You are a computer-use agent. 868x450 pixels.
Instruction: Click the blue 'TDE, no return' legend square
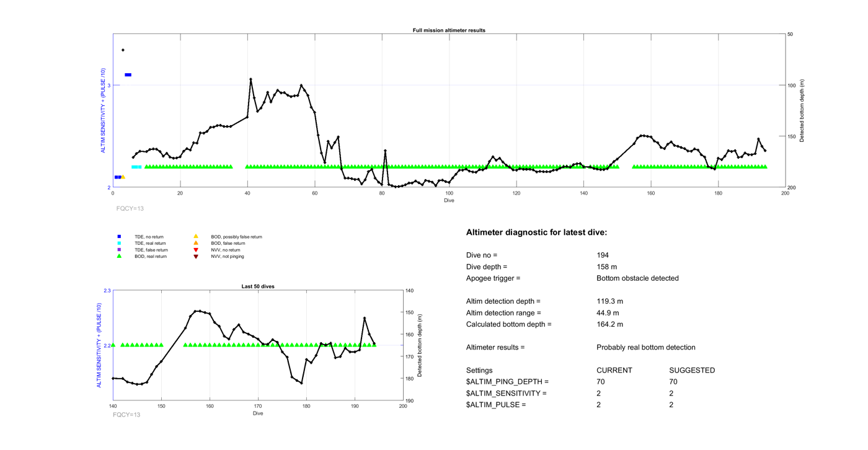tap(120, 237)
